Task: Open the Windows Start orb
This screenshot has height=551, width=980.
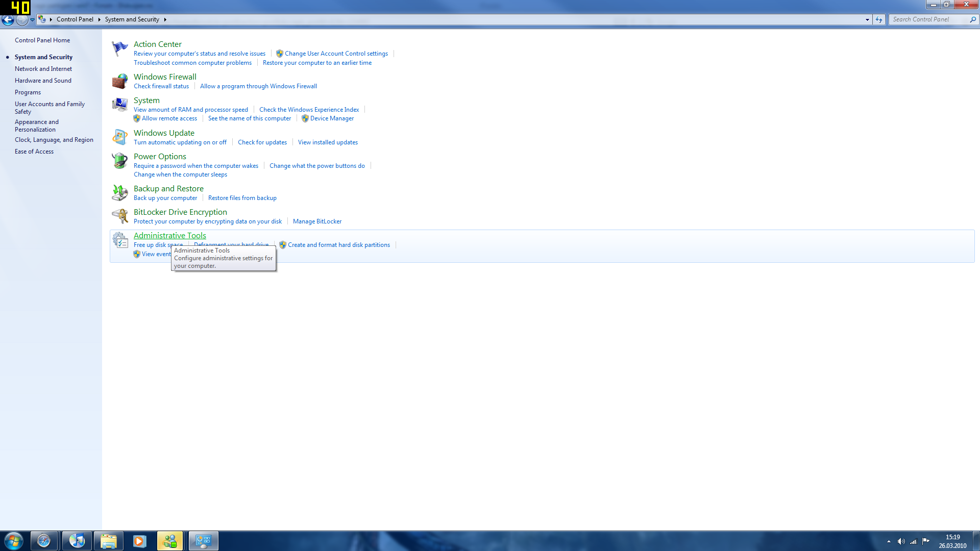Action: point(14,541)
